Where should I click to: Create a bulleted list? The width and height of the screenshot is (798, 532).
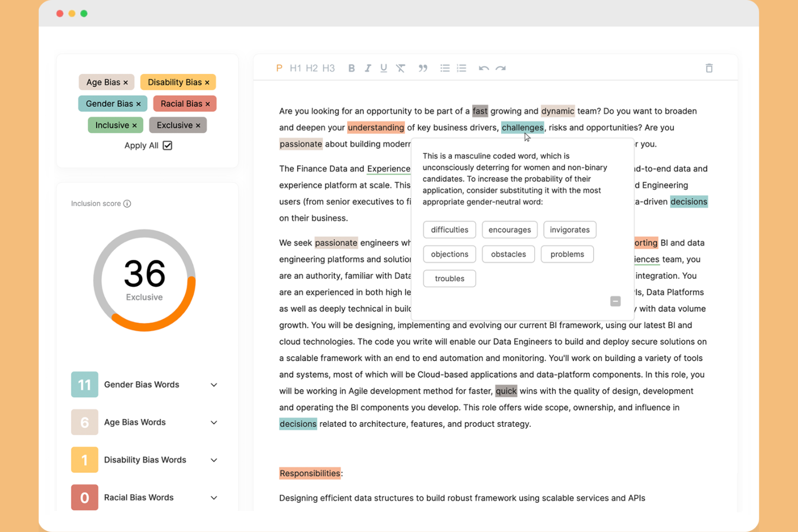(445, 68)
